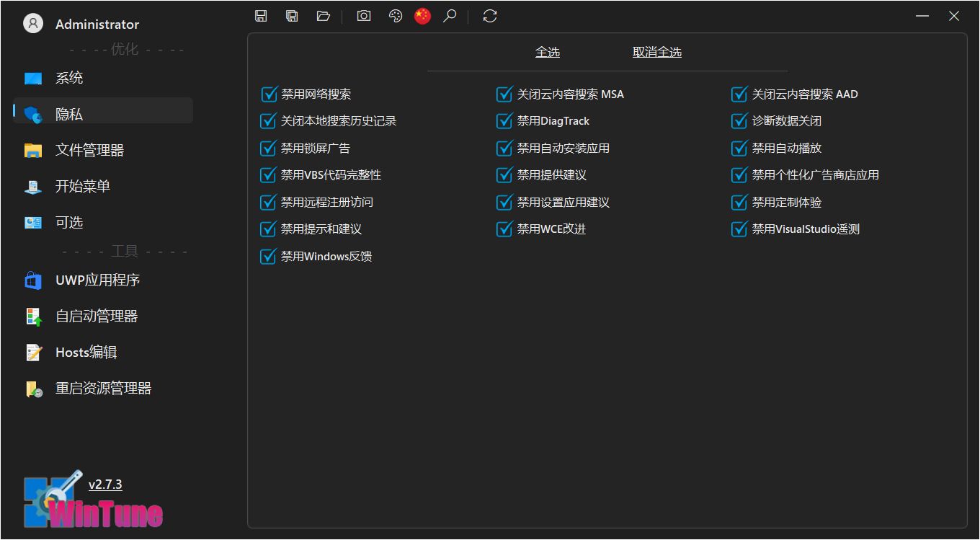Toggle 禁用远程注册访问 checkbox
This screenshot has height=540, width=980.
pyautogui.click(x=269, y=202)
